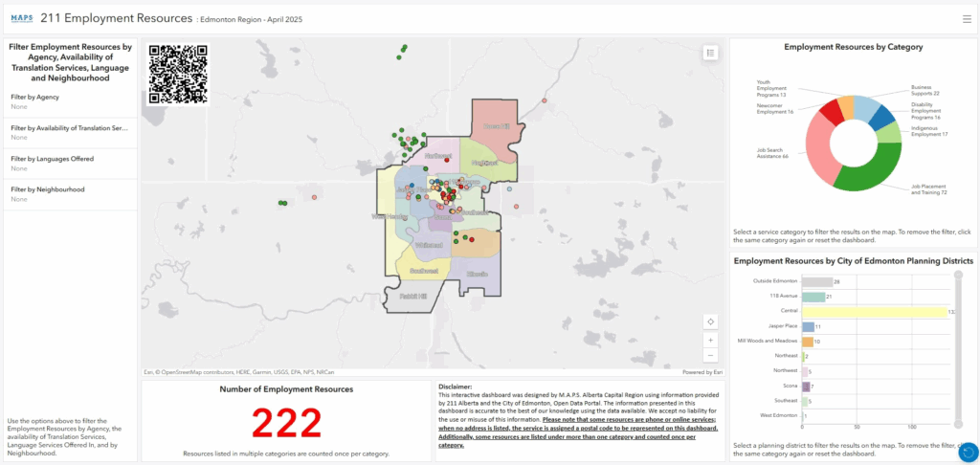980x465 pixels.
Task: Open Filter by Availability of Translation Services
Action: point(70,132)
